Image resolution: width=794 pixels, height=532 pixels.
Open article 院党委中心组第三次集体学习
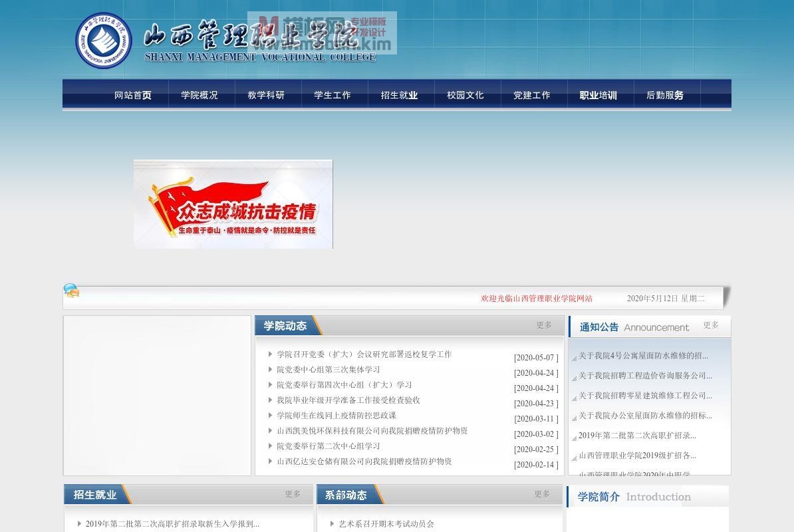[328, 370]
